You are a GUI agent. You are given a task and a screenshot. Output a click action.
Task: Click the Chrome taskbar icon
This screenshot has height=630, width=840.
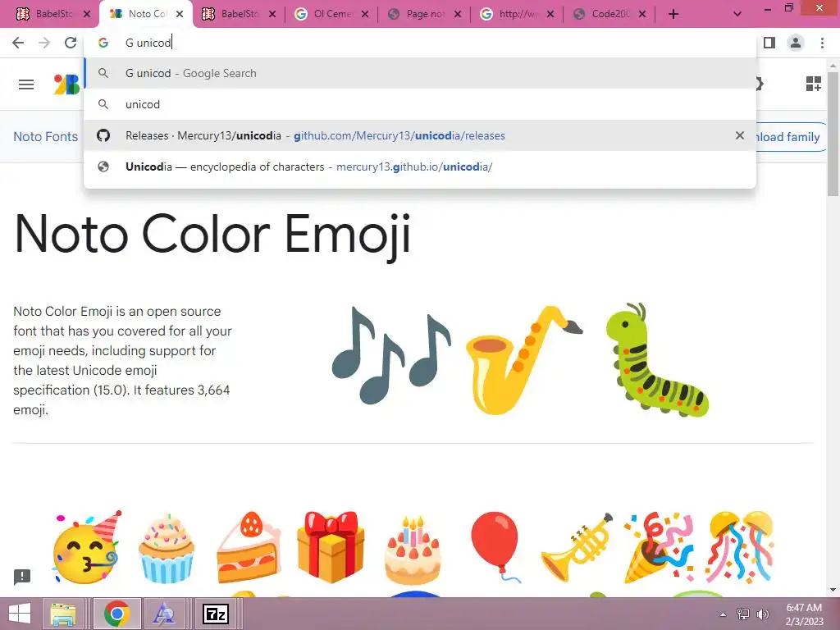pos(116,614)
